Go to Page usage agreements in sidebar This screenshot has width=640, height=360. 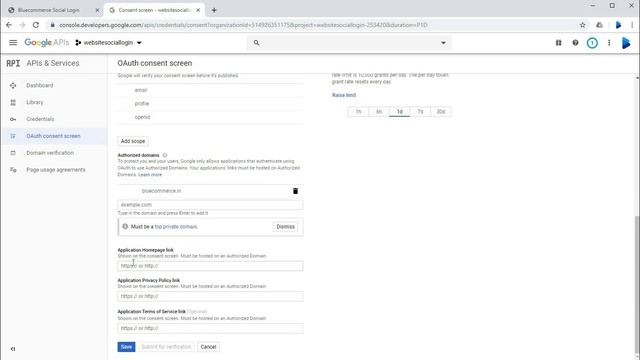(56, 169)
